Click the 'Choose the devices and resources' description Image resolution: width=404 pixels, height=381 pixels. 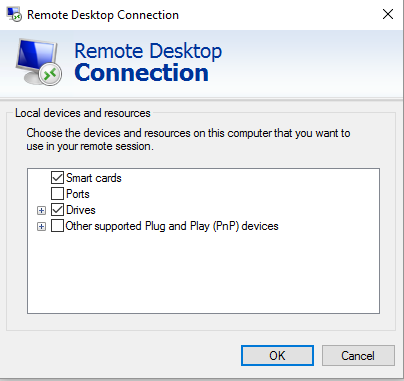(188, 140)
